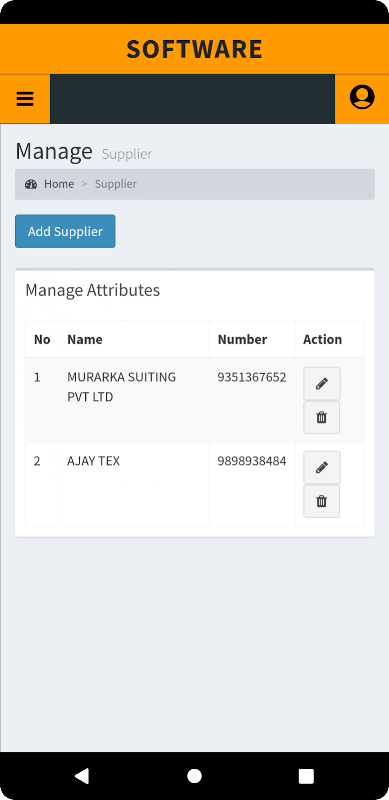Click the Action column header

[323, 339]
